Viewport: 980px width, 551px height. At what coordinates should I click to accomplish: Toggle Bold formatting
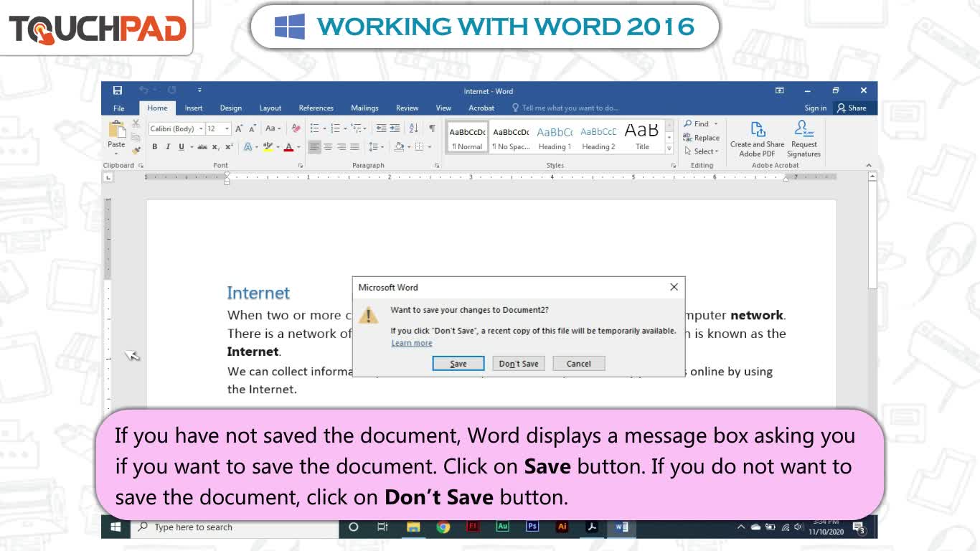tap(154, 147)
